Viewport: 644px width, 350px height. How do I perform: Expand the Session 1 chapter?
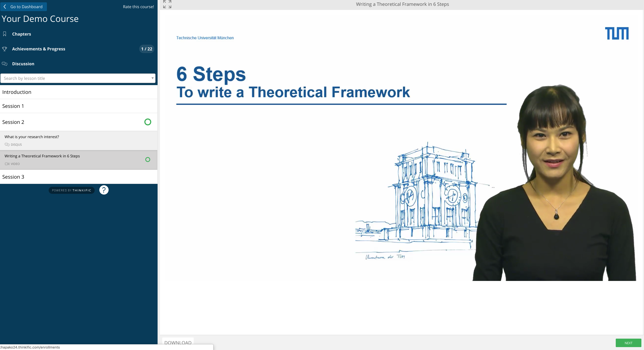[x=13, y=106]
